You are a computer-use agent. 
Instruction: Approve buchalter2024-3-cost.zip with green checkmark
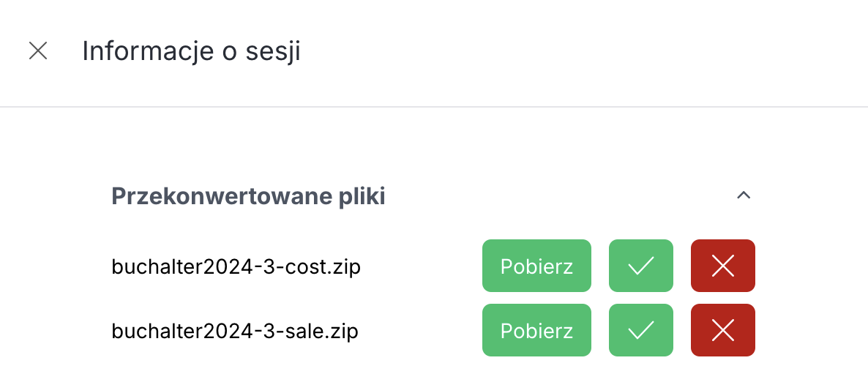coord(641,266)
